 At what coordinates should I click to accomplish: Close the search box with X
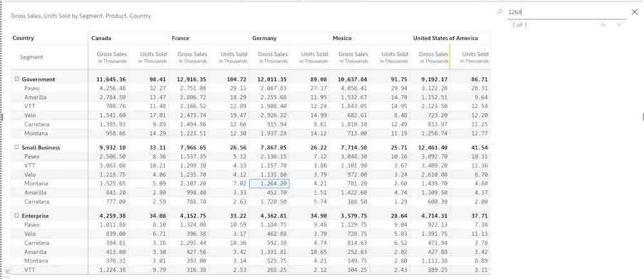tap(634, 12)
